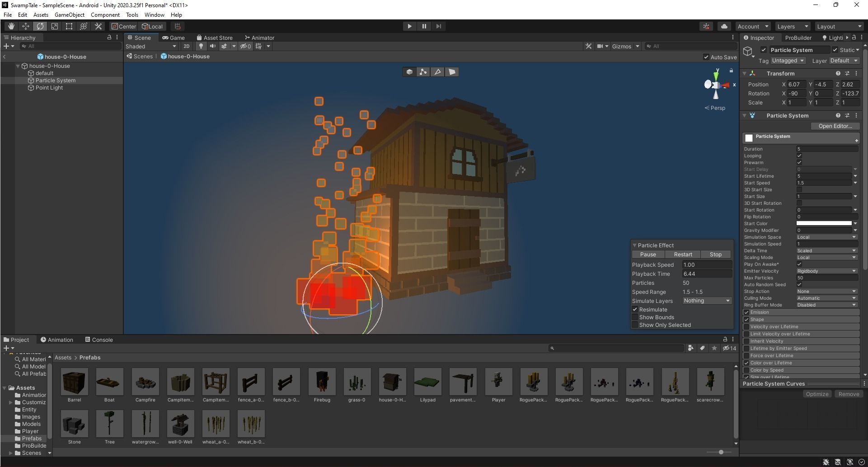The image size is (868, 467).
Task: Open the Tag dropdown
Action: pos(788,61)
